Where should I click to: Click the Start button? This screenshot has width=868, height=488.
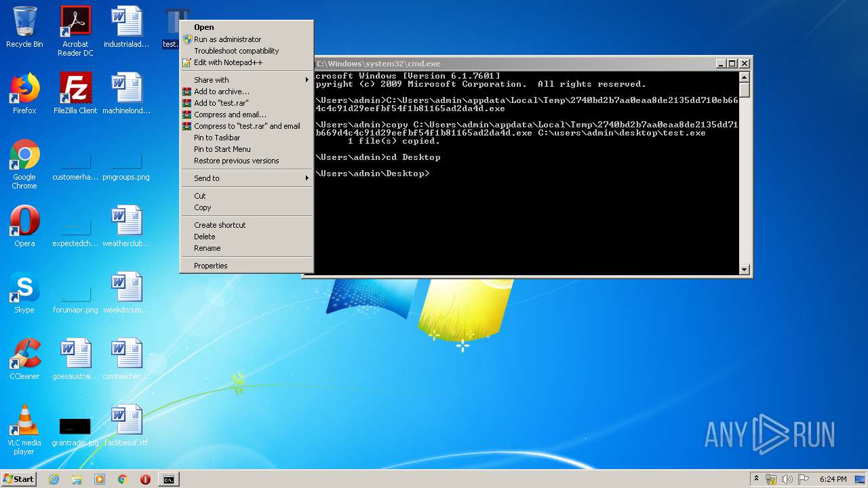point(18,479)
